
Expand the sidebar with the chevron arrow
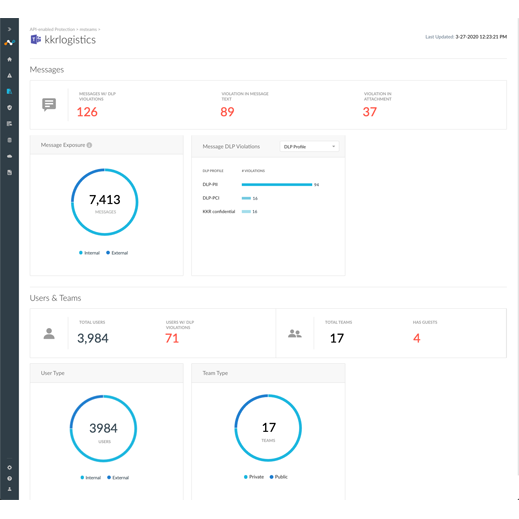pos(9,29)
